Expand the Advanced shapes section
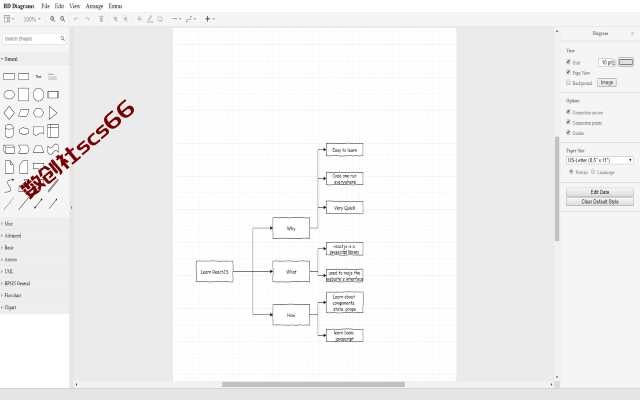This screenshot has height=400, width=640. (x=34, y=236)
